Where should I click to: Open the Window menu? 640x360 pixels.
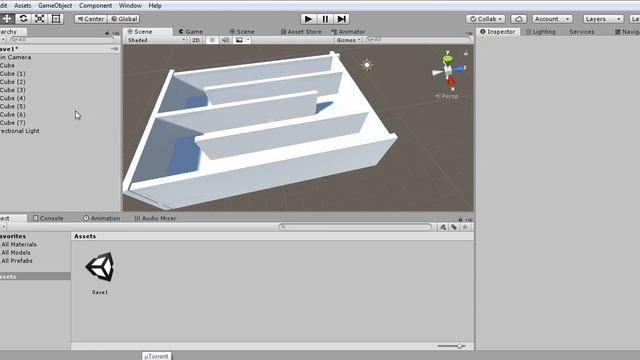click(130, 6)
